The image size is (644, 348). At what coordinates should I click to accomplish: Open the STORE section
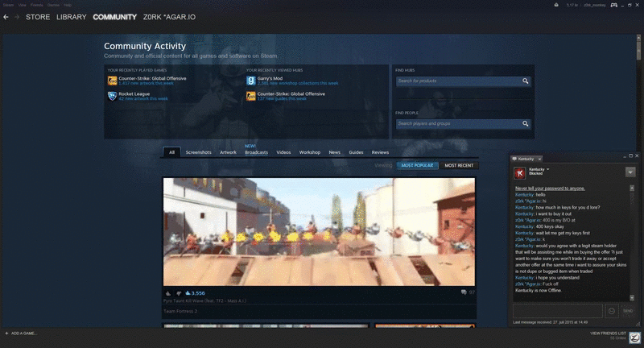pos(38,17)
